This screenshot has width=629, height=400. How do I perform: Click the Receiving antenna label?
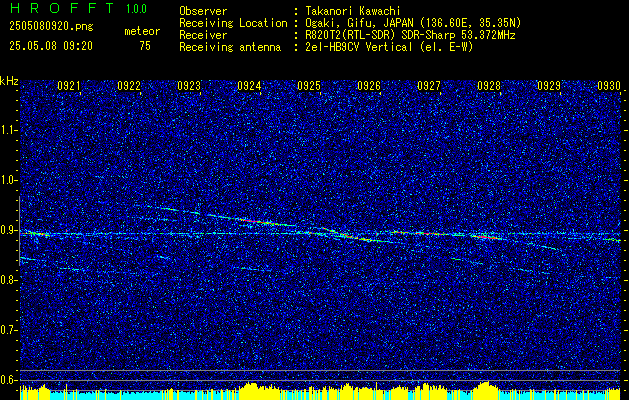pyautogui.click(x=230, y=47)
